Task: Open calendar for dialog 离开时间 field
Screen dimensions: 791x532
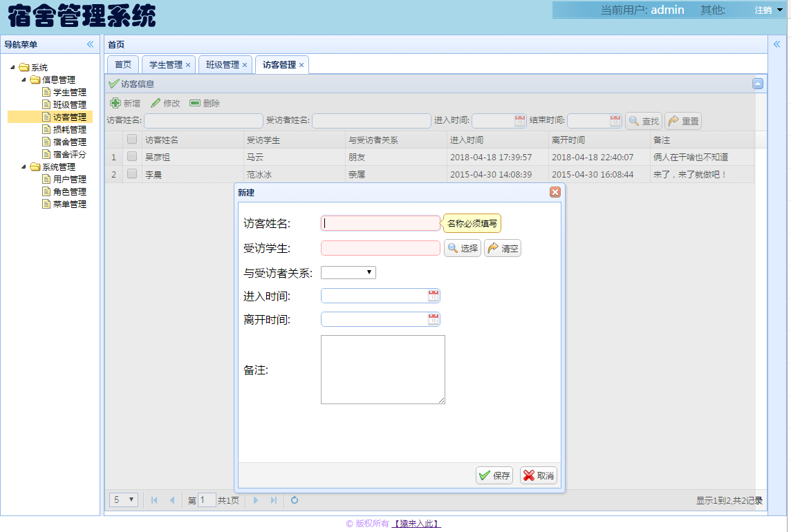Action: (434, 319)
